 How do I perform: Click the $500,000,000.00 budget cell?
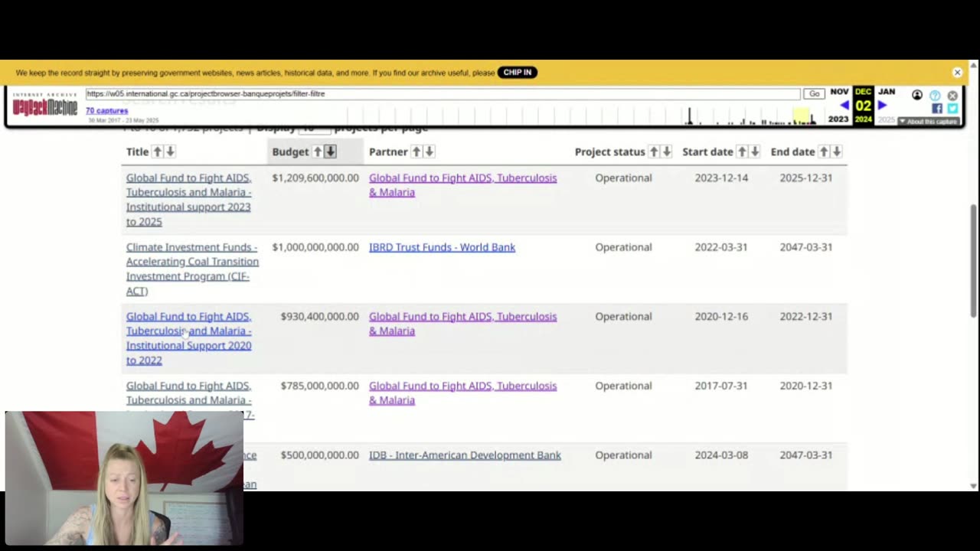(x=319, y=455)
